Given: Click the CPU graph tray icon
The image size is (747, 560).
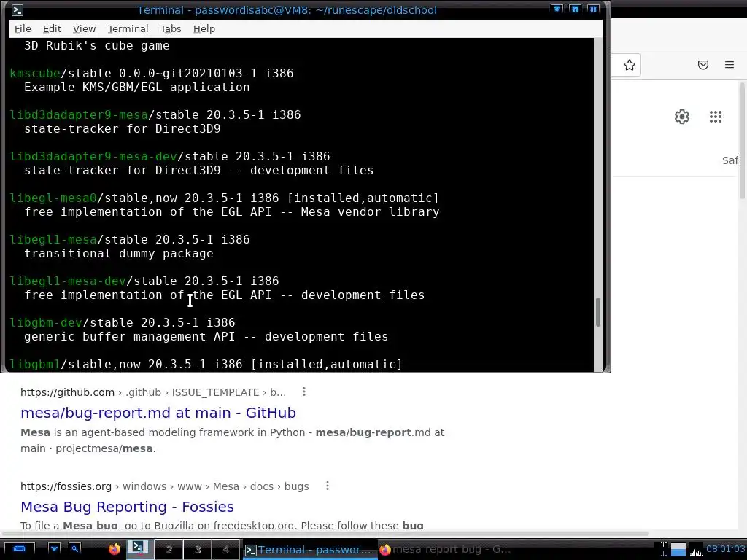Looking at the screenshot, I should coord(696,550).
